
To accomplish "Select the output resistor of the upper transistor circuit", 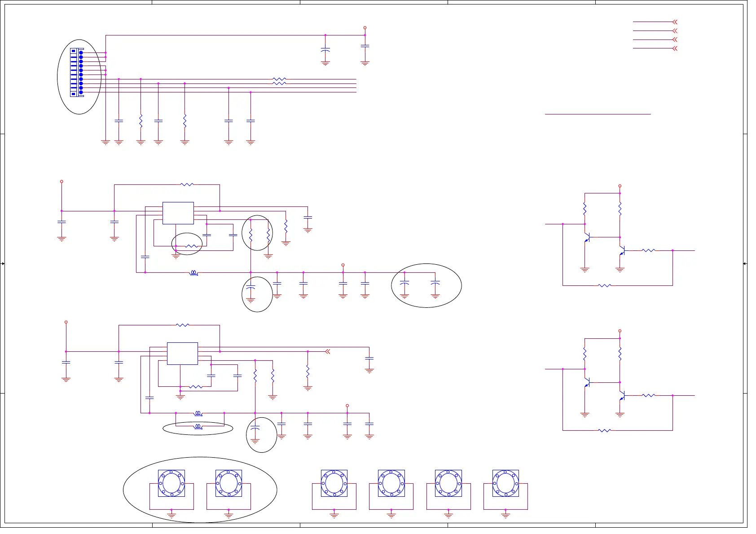I will click(x=648, y=250).
